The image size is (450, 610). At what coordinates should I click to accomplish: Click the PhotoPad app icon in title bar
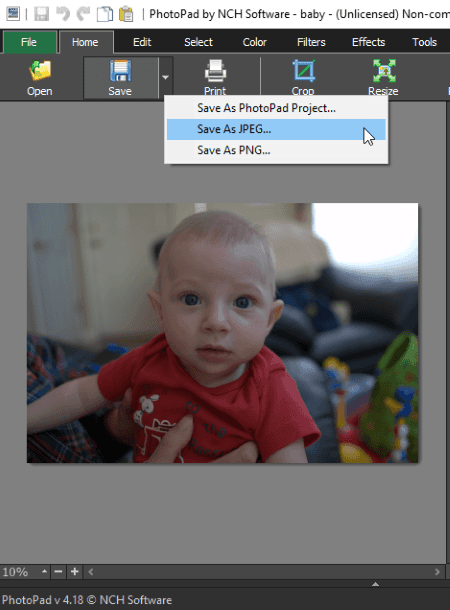(13, 14)
